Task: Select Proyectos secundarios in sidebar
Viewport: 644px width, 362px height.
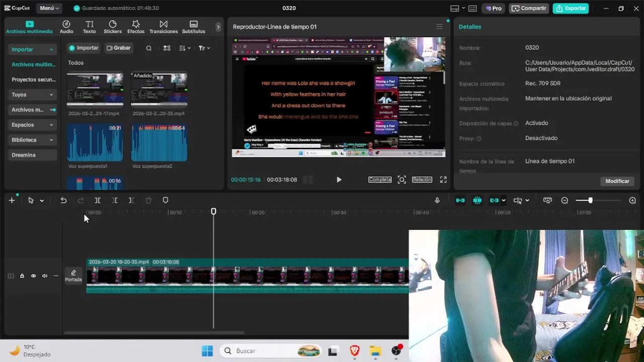Action: tap(33, 79)
